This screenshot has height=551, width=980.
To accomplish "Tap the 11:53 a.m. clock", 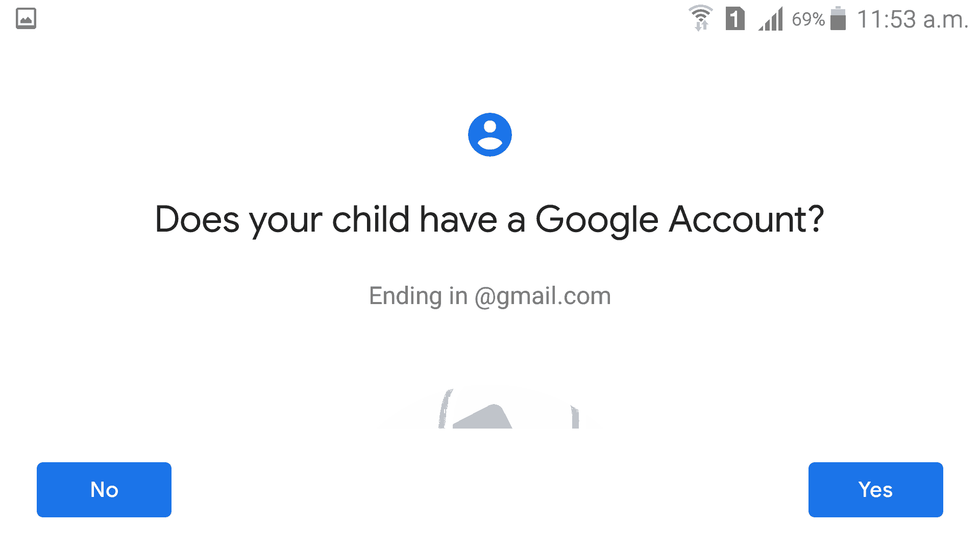I will coord(913,19).
